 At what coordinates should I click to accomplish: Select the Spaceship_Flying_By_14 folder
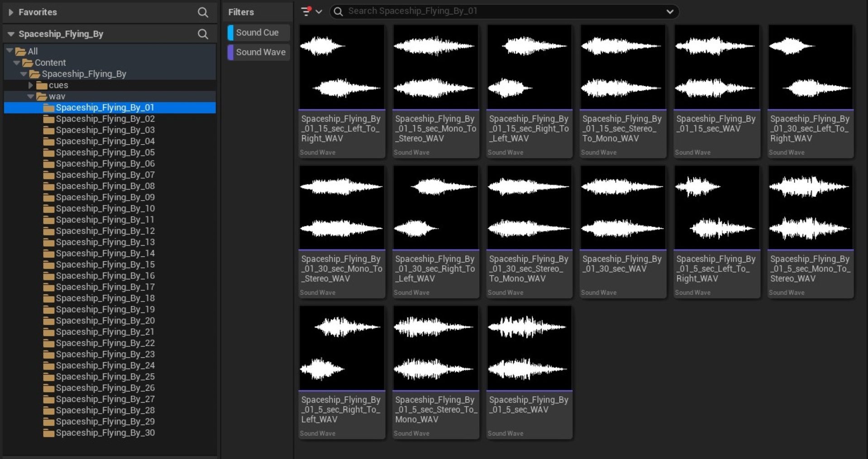pyautogui.click(x=110, y=253)
